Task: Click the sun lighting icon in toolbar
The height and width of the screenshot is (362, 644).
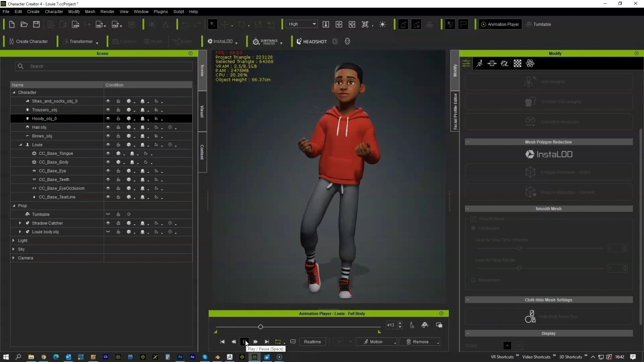Action: tap(382, 24)
